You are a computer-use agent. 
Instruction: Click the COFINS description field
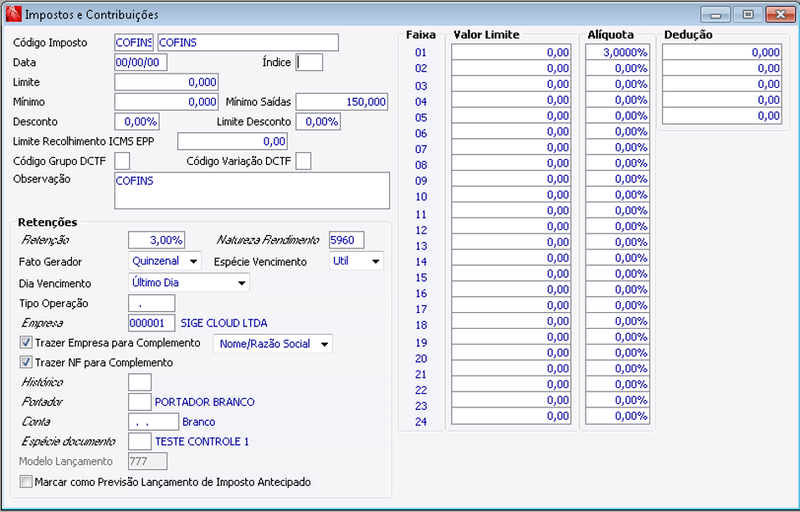pos(248,42)
